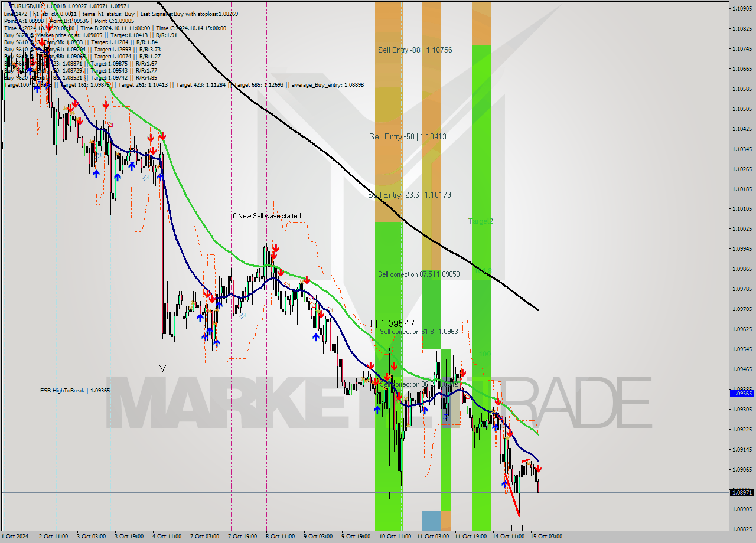Select the 'average_Buy_entry: 1.08898' text
Image resolution: width=756 pixels, height=543 pixels.
click(x=328, y=85)
